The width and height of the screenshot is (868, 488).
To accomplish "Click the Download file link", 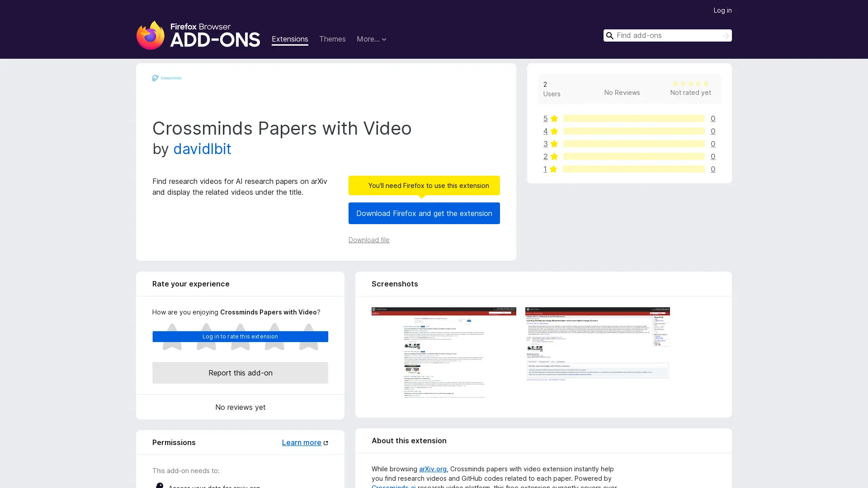I will click(x=368, y=240).
